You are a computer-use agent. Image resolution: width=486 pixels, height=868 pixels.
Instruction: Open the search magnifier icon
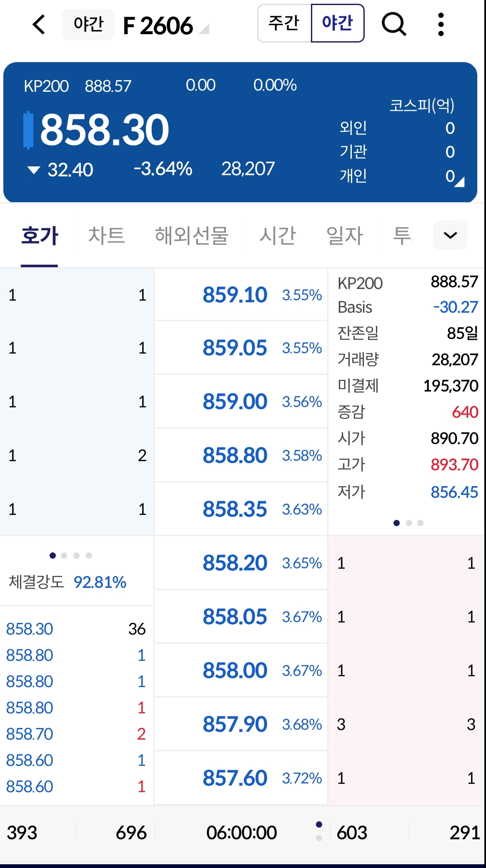pos(393,24)
